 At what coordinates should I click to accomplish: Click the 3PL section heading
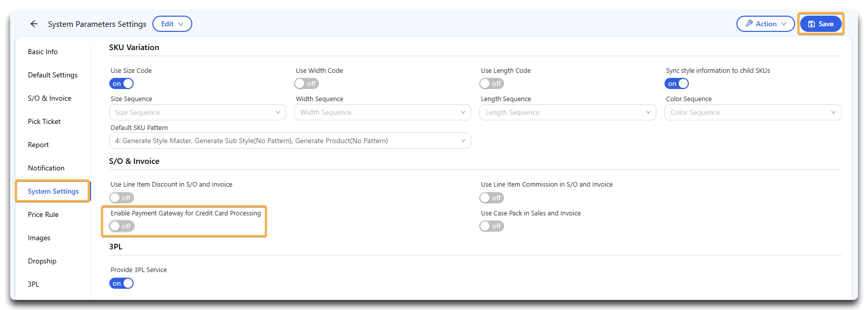pos(115,246)
